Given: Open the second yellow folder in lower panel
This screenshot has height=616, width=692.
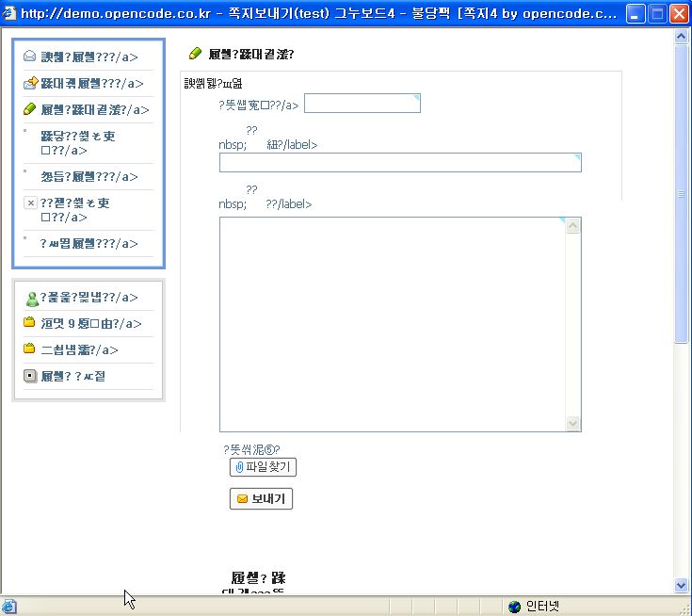Looking at the screenshot, I should pyautogui.click(x=79, y=350).
